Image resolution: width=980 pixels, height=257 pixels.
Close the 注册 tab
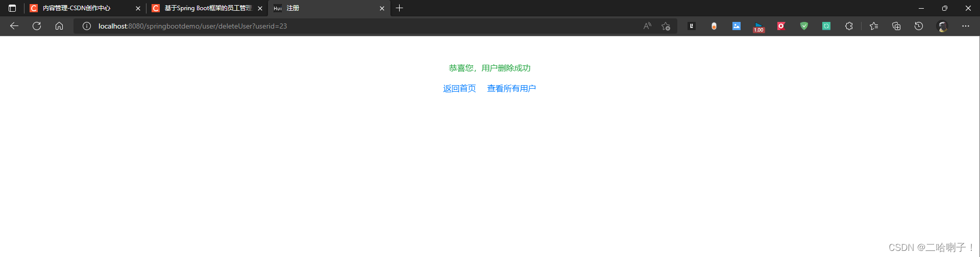pos(382,8)
